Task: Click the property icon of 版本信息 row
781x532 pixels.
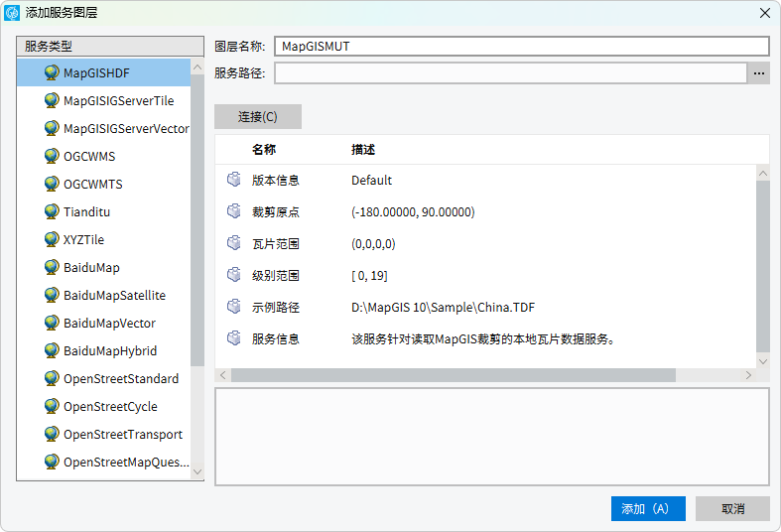Action: point(234,180)
